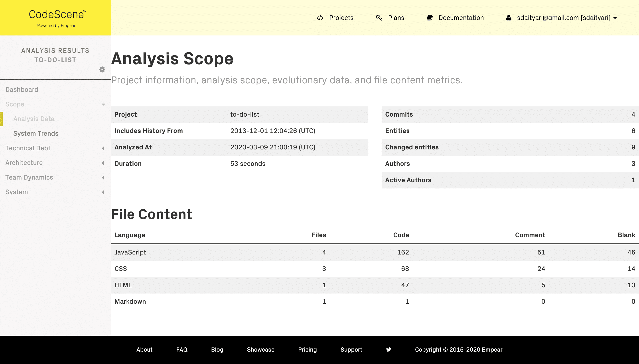Open the Team Dynamics dropdown
Screen dimensions: 639x364
coord(29,177)
